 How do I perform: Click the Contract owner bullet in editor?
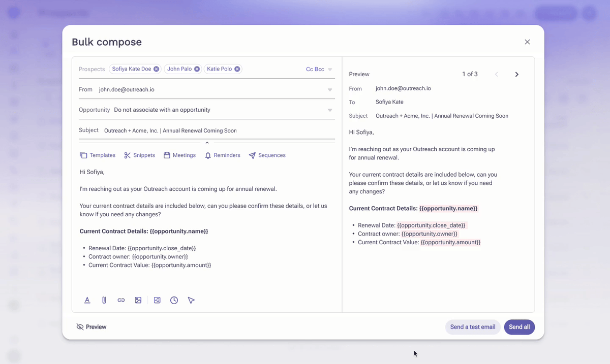pos(138,257)
